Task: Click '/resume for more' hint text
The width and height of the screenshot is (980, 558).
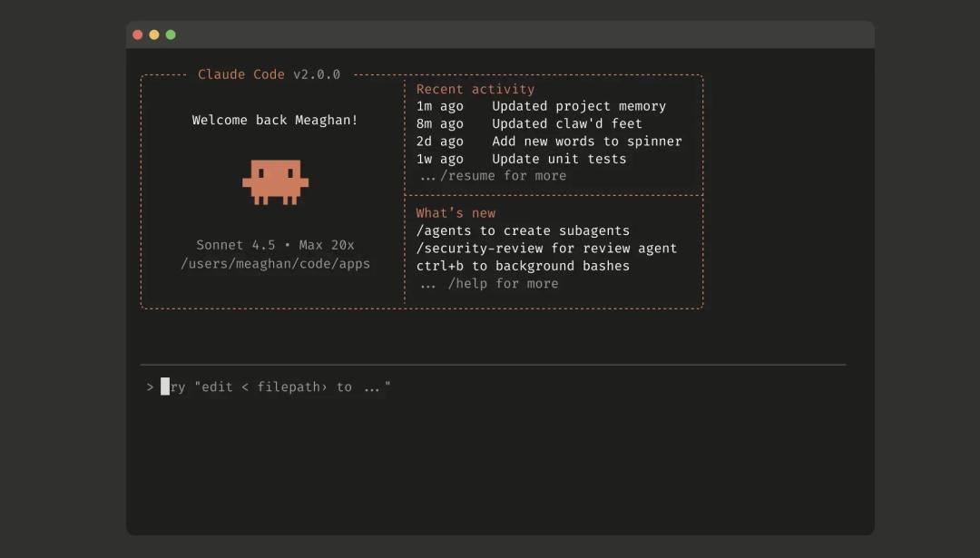Action: tap(502, 176)
